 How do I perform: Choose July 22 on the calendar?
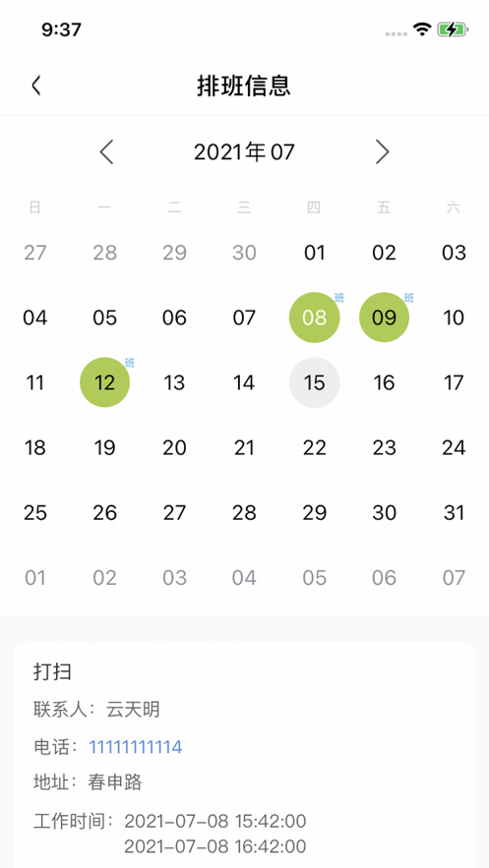pyautogui.click(x=315, y=448)
